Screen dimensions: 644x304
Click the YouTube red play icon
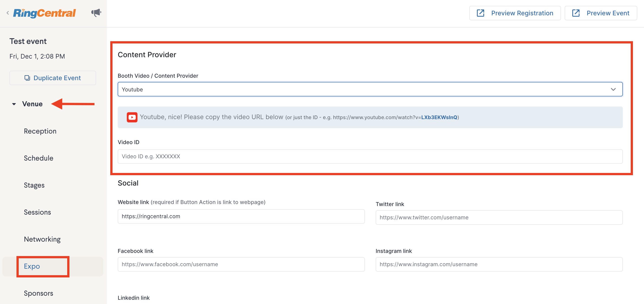point(132,117)
